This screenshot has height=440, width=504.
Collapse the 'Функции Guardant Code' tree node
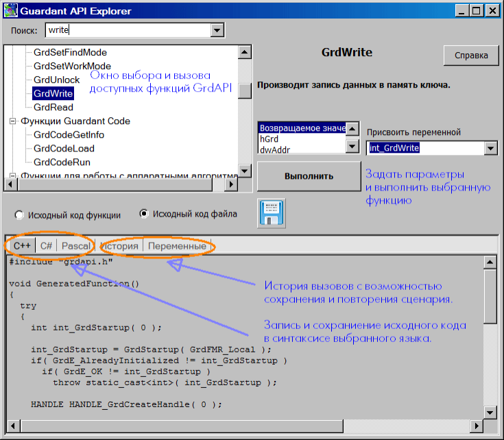click(13, 121)
